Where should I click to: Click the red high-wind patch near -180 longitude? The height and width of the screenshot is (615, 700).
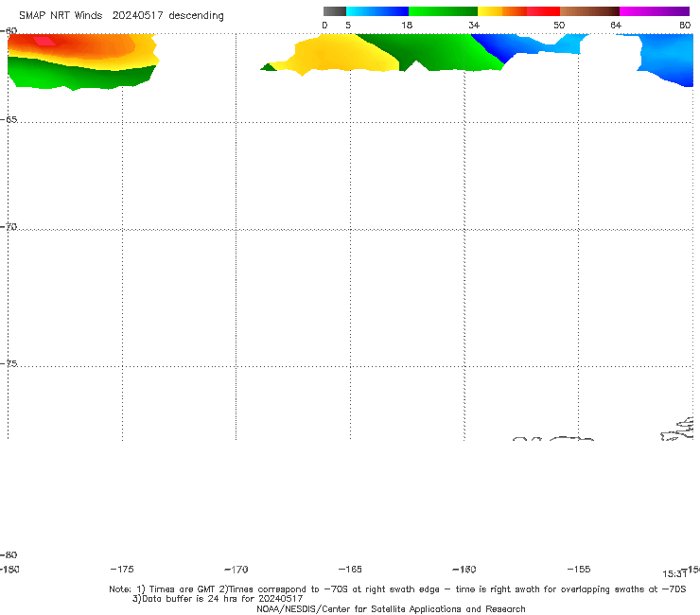(x=44, y=42)
